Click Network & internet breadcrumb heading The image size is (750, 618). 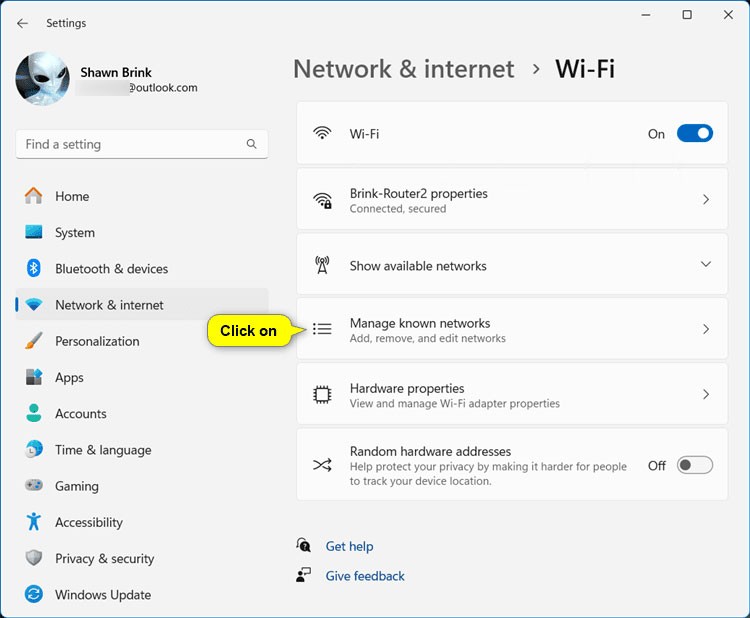pyautogui.click(x=403, y=69)
